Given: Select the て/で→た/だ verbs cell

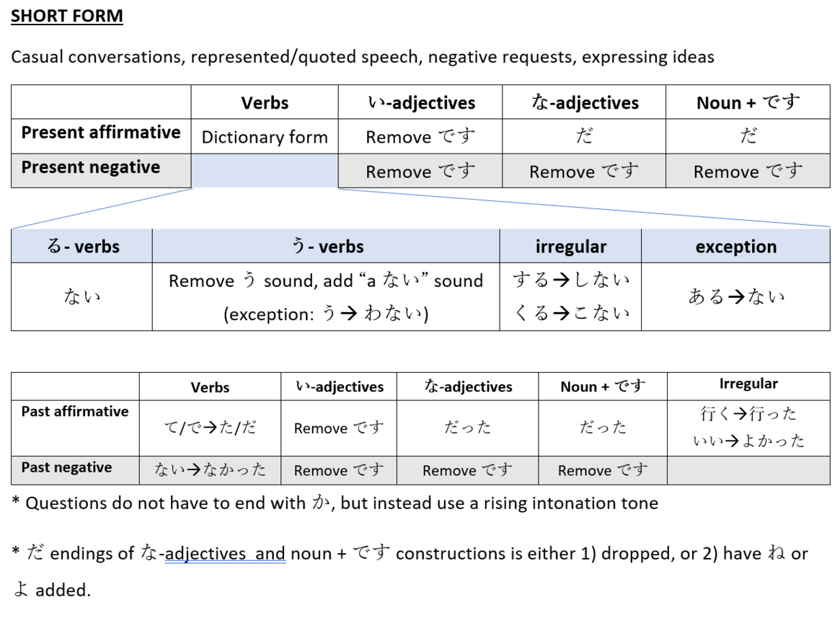Looking at the screenshot, I should (x=210, y=428).
